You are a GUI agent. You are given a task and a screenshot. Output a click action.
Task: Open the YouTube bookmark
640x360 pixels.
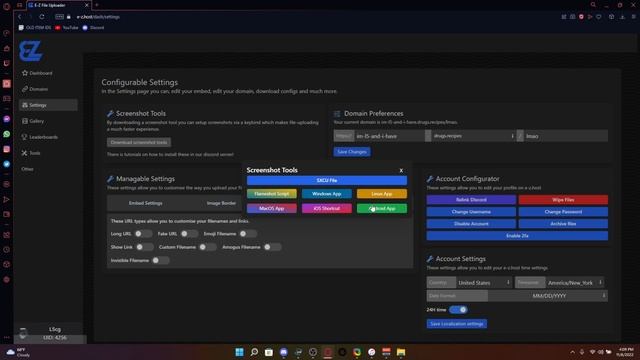tap(67, 28)
